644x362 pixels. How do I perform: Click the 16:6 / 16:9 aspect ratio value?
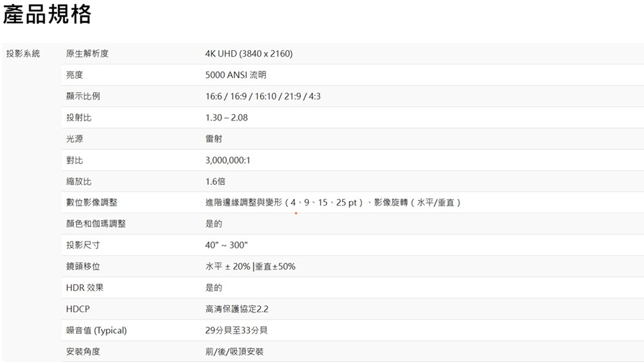point(263,97)
